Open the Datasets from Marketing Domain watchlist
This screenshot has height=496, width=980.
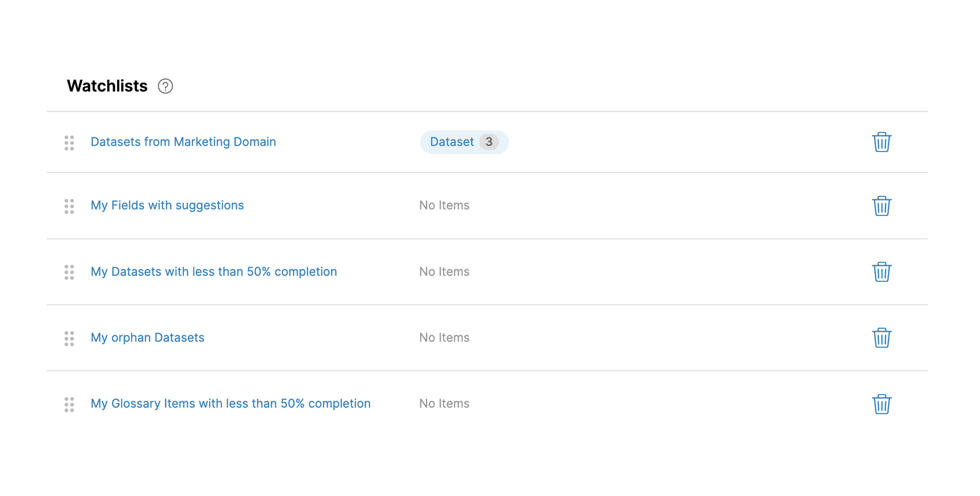[x=183, y=142]
